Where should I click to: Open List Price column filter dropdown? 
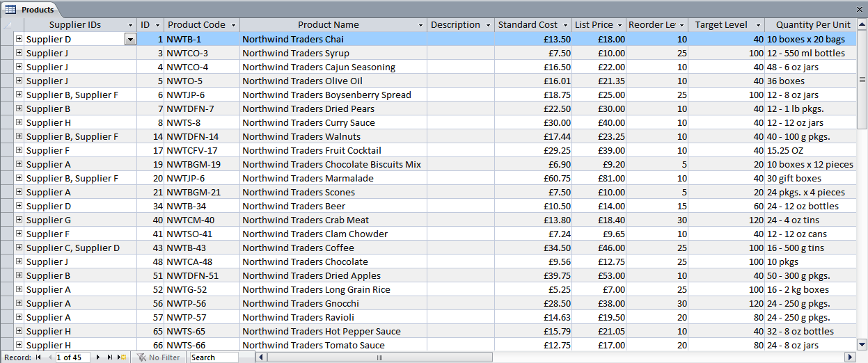click(620, 25)
